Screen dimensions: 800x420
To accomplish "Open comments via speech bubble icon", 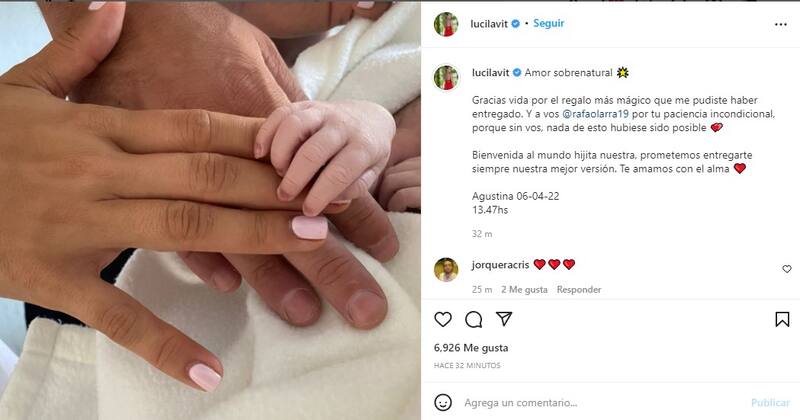I will pos(473,319).
